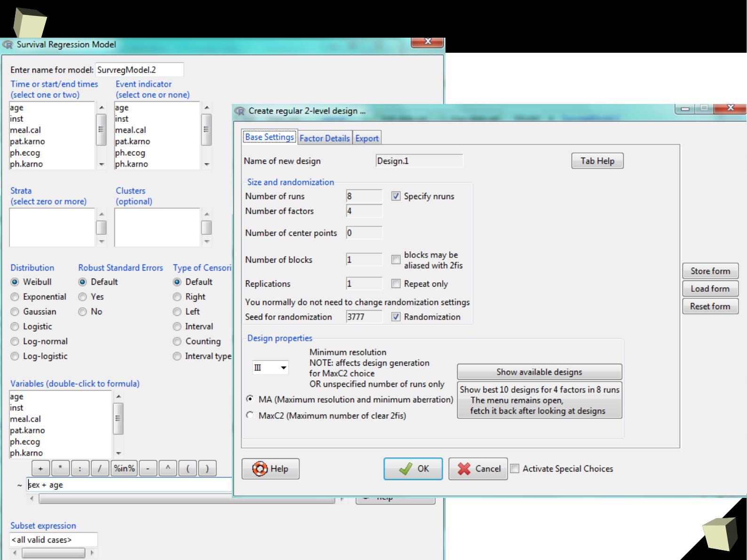
Task: Select Logistic distribution radio button
Action: 15,327
